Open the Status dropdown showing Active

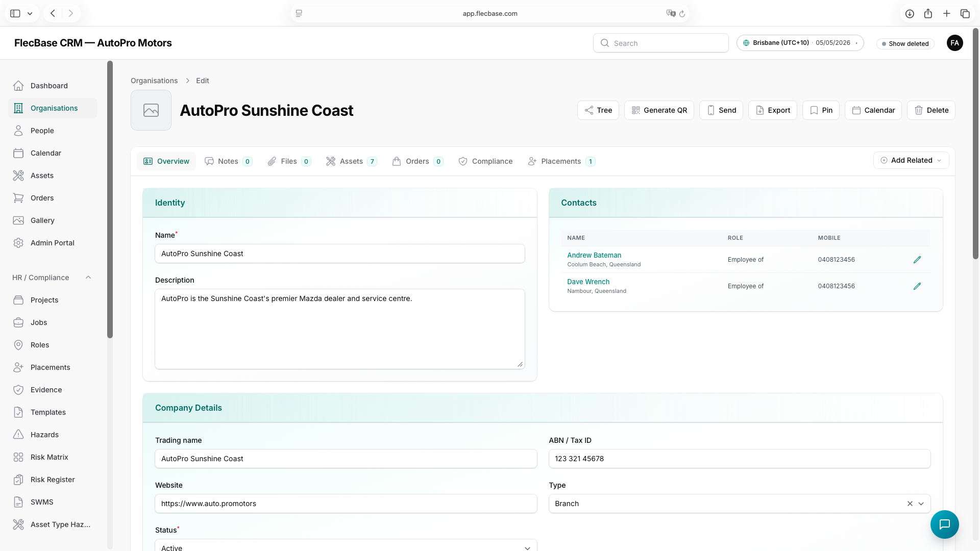(346, 546)
